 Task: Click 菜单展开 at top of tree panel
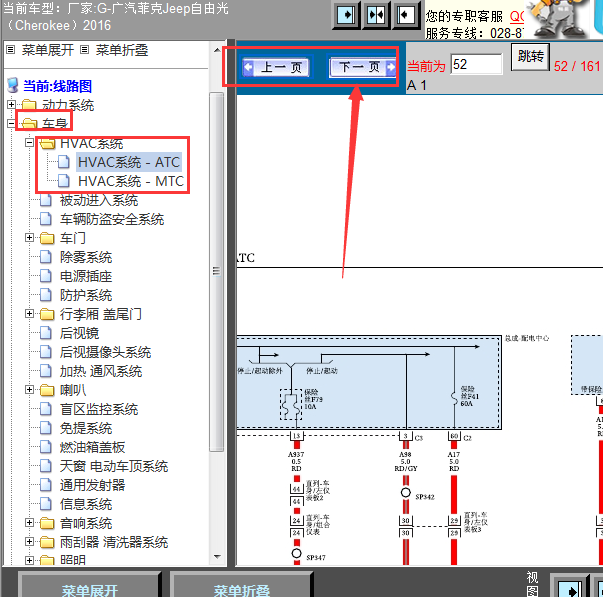pyautogui.click(x=47, y=50)
